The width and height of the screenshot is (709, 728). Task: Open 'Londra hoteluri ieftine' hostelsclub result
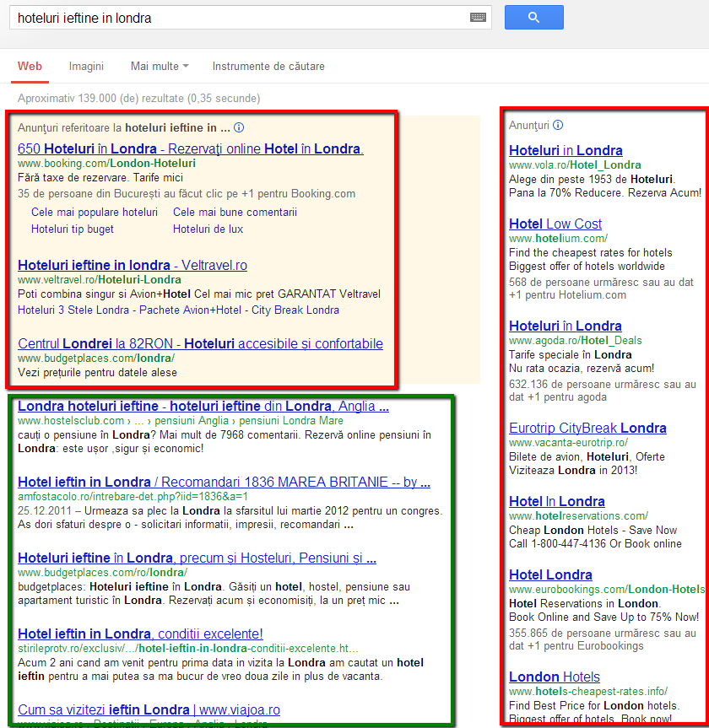(x=203, y=407)
